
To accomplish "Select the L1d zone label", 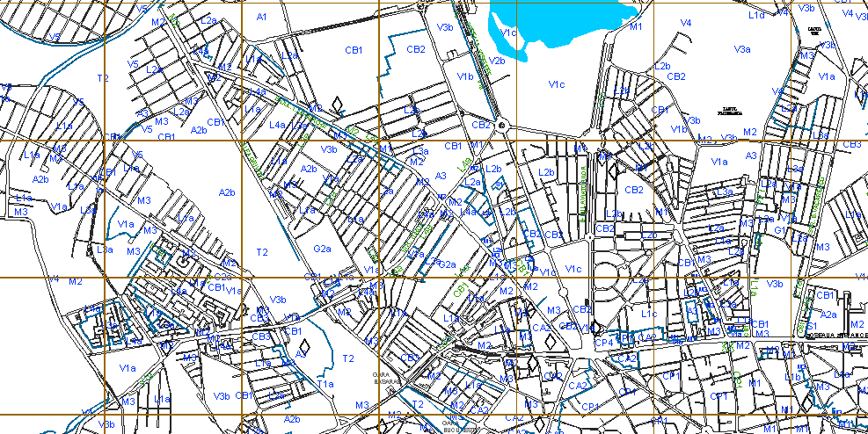I will tap(755, 16).
